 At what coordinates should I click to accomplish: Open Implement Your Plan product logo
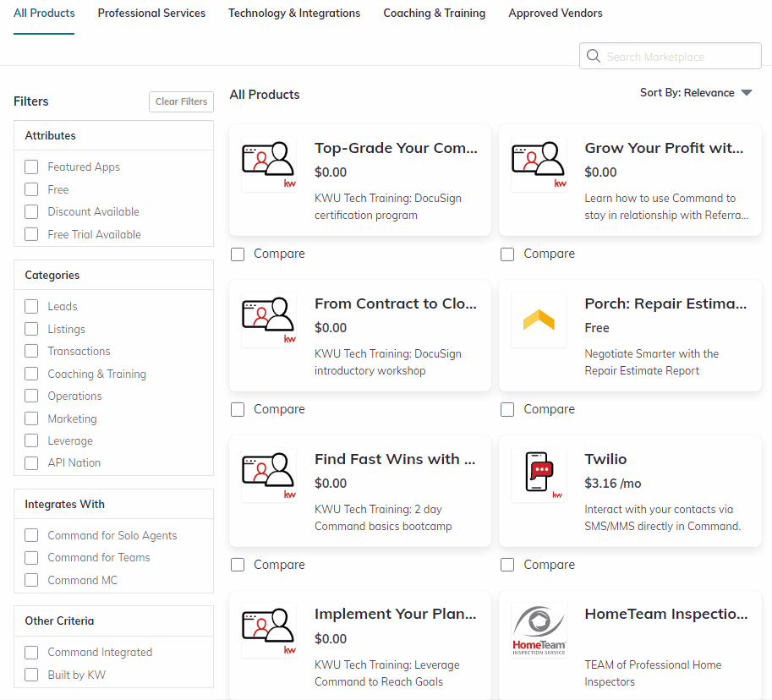point(269,631)
